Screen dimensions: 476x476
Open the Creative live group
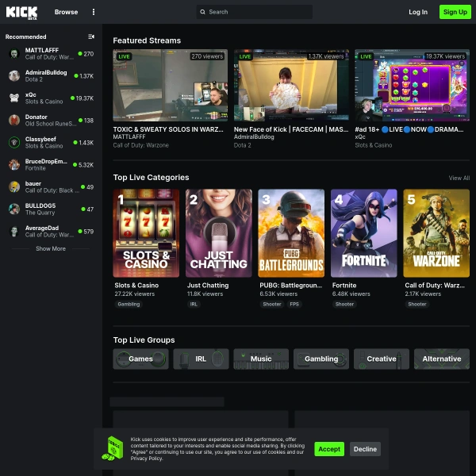pyautogui.click(x=382, y=359)
